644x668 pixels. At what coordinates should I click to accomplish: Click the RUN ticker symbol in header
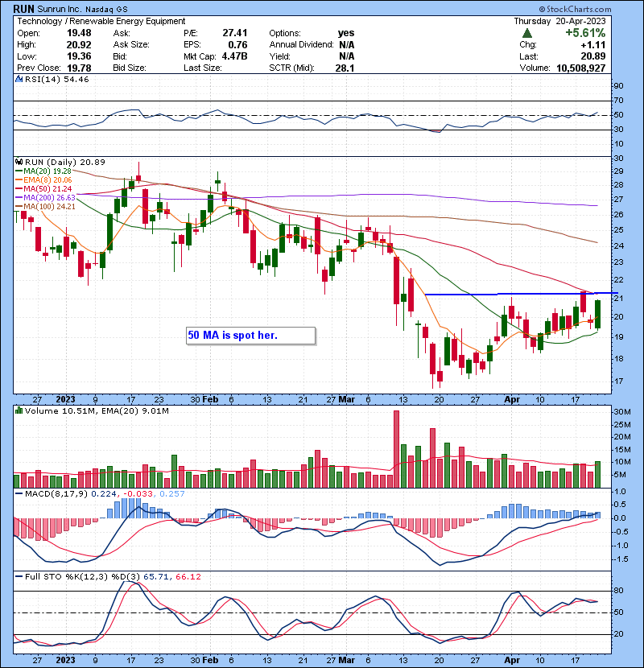point(23,9)
